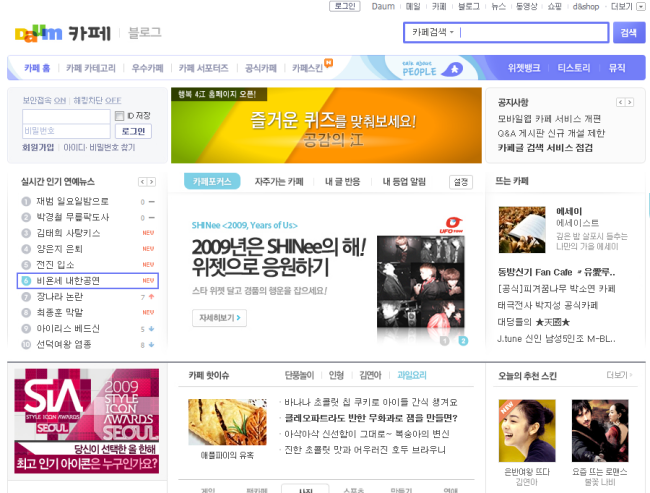Focus the ID input field
The height and width of the screenshot is (493, 650).
point(66,117)
